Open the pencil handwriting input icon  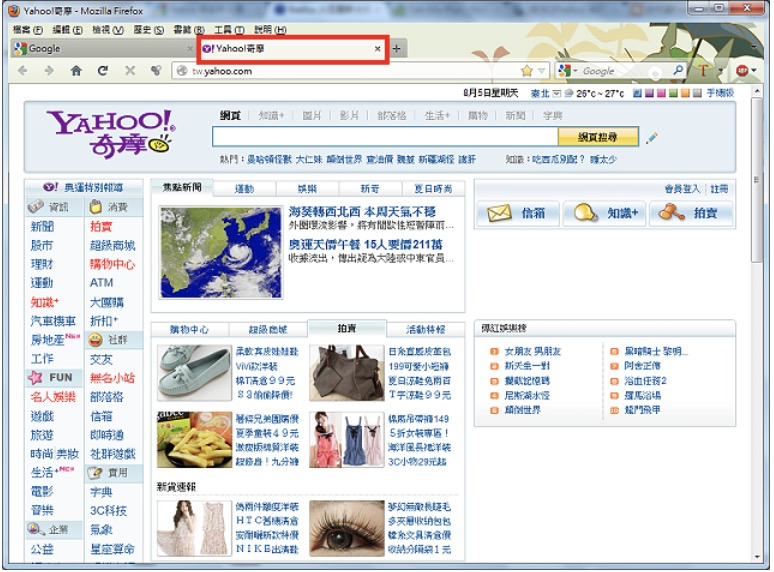[652, 138]
